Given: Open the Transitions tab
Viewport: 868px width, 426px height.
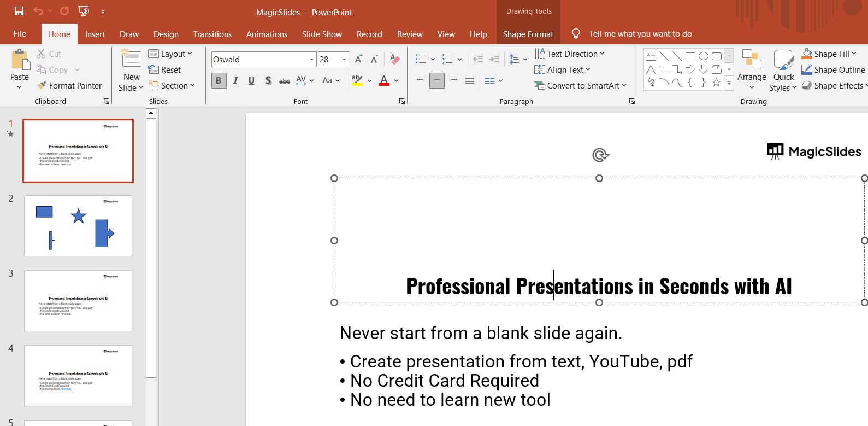Looking at the screenshot, I should [212, 34].
